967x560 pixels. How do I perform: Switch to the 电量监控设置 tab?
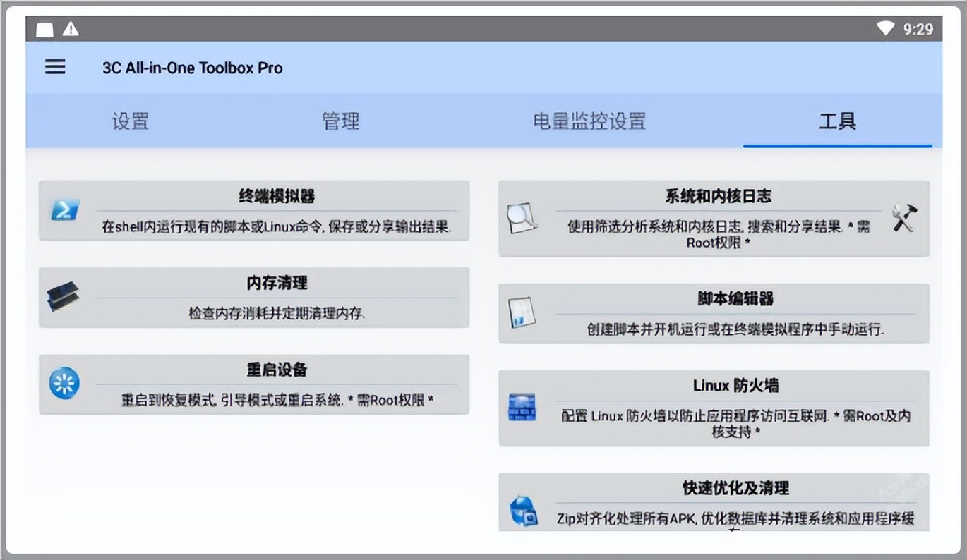pyautogui.click(x=589, y=121)
